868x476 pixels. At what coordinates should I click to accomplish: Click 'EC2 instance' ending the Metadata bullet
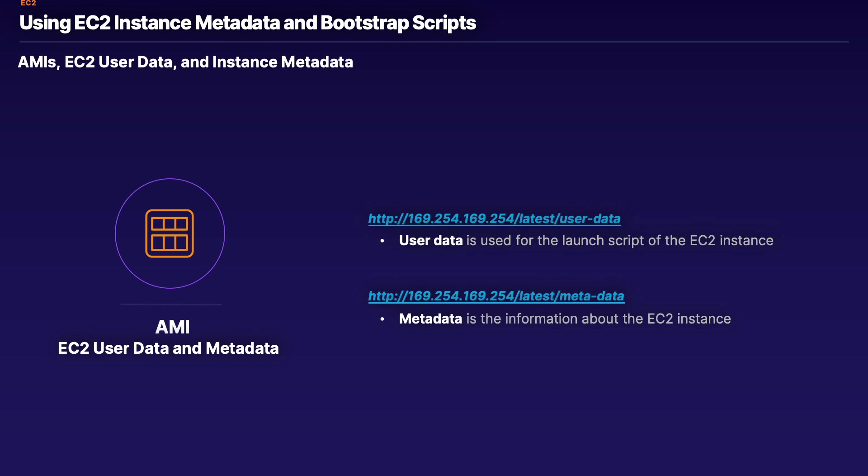coord(689,319)
